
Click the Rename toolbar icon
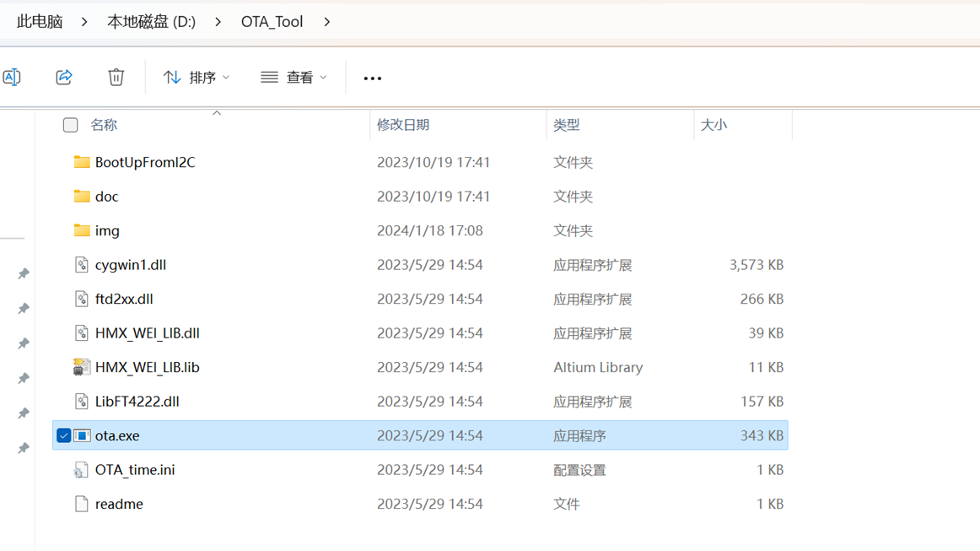(x=12, y=78)
